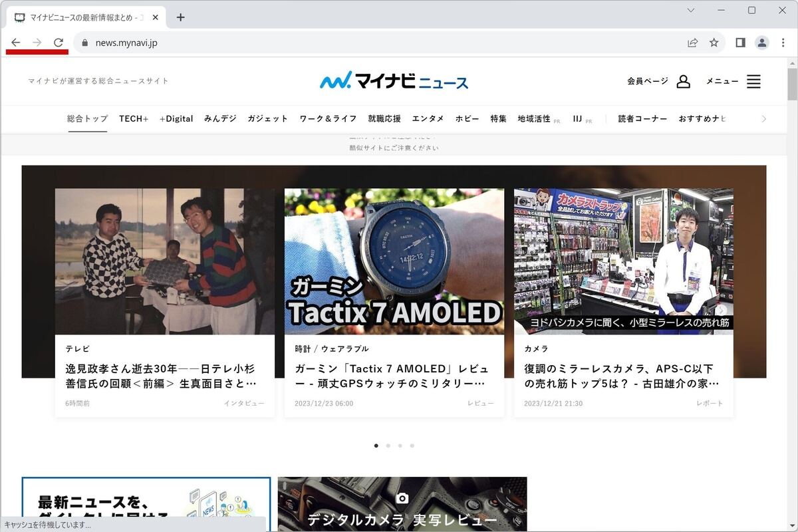
Task: Click the ヨドバシカメラ store thumbnail
Action: click(624, 261)
